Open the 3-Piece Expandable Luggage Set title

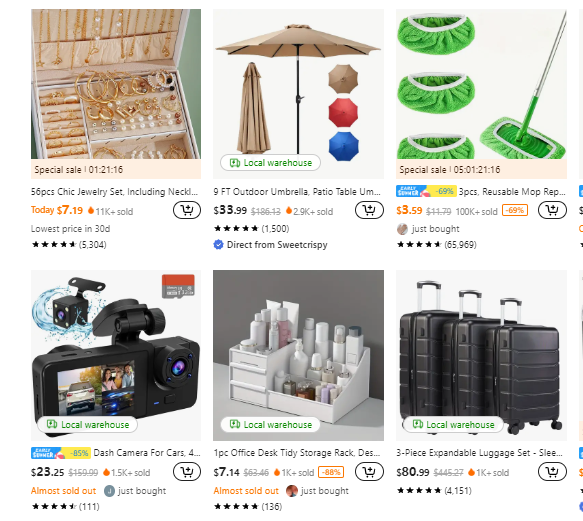pyautogui.click(x=480, y=453)
